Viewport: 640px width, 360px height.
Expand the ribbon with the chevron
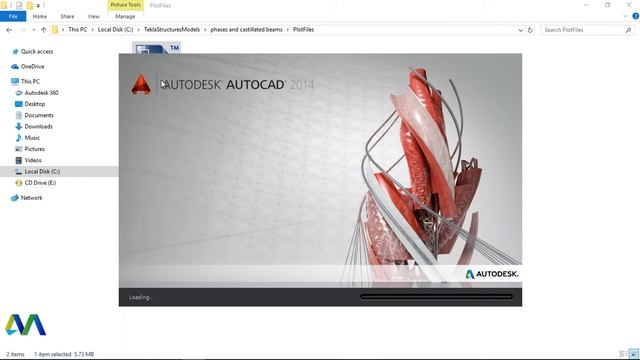625,16
